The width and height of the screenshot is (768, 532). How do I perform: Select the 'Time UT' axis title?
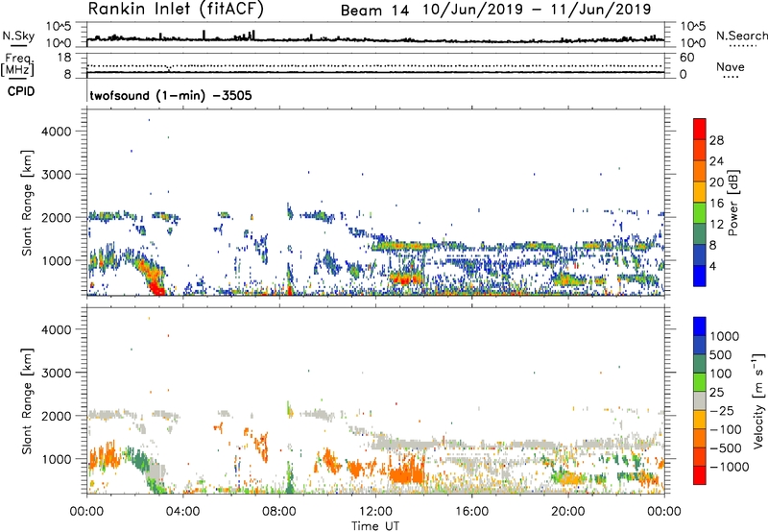pyautogui.click(x=375, y=526)
